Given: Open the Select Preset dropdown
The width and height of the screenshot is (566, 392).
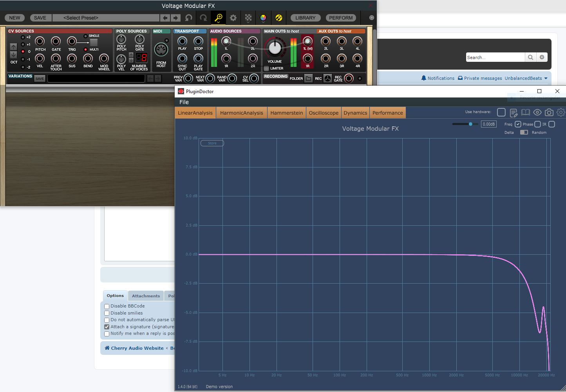Looking at the screenshot, I should coord(106,18).
